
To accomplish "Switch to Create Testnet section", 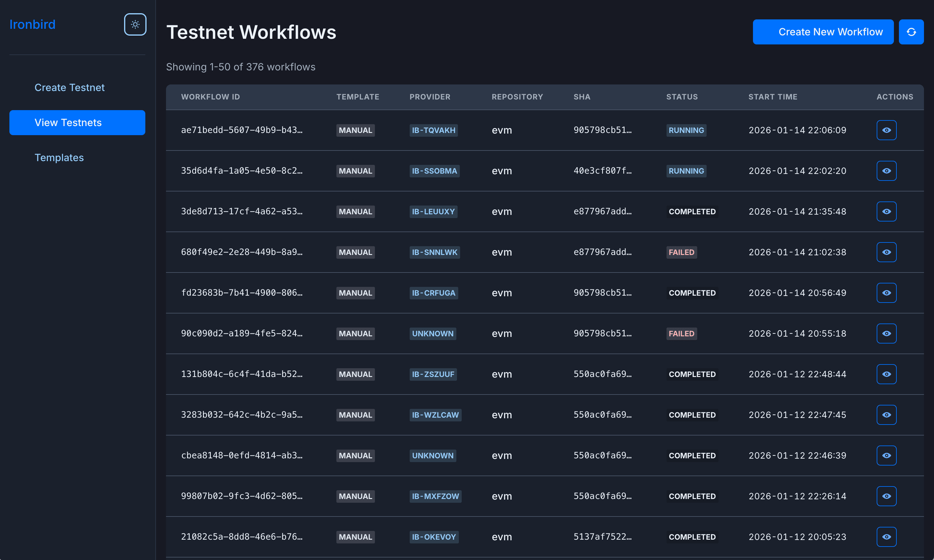I will point(70,87).
